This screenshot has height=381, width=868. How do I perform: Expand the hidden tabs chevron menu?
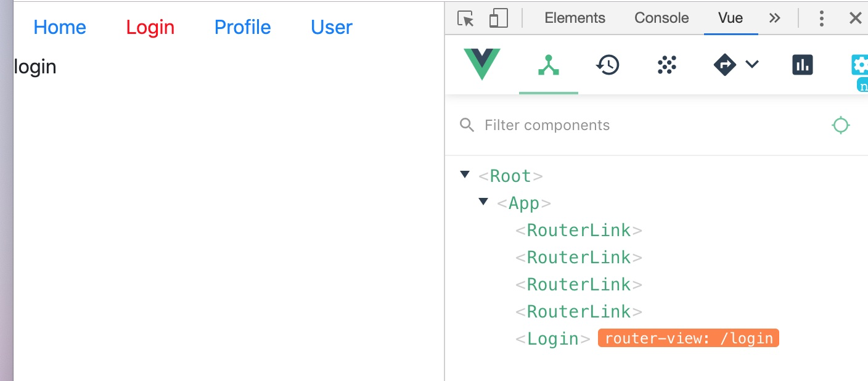(774, 18)
